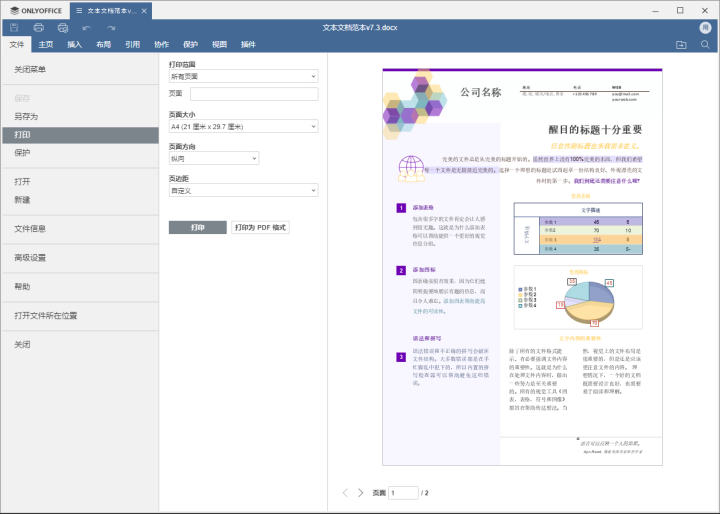This screenshot has height=514, width=720.
Task: Expand the 页面方向 dropdown
Action: click(x=214, y=158)
